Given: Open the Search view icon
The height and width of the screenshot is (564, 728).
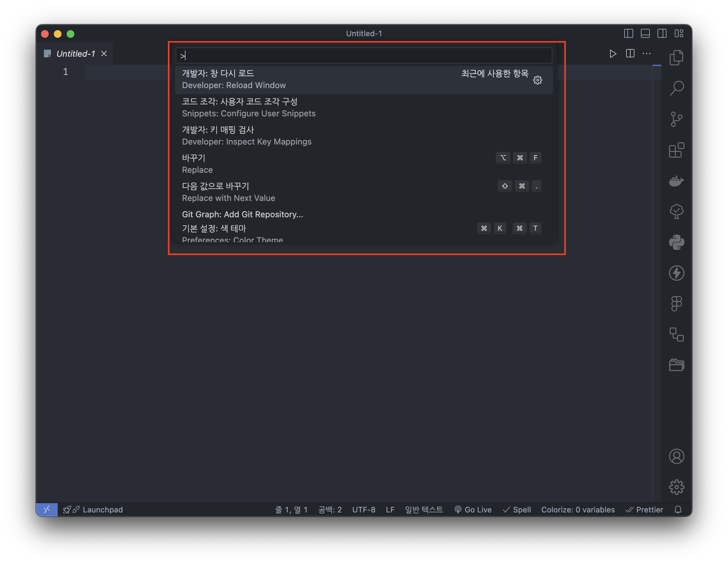Looking at the screenshot, I should [676, 88].
